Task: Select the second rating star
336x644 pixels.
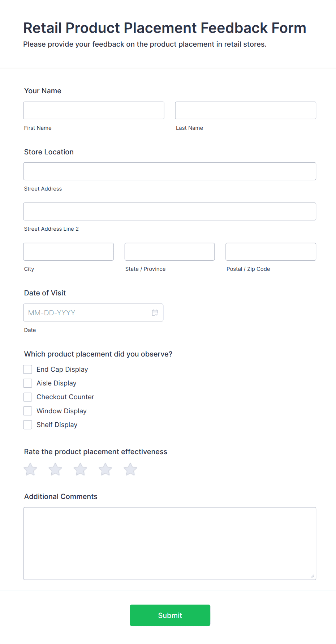Action: (x=55, y=470)
